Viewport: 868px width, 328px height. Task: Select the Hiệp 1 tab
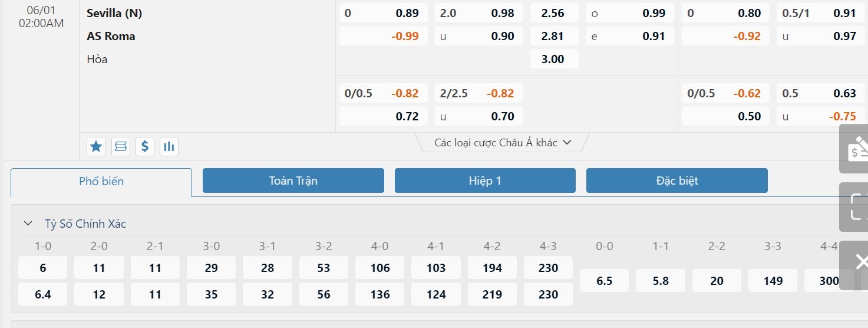click(x=485, y=181)
